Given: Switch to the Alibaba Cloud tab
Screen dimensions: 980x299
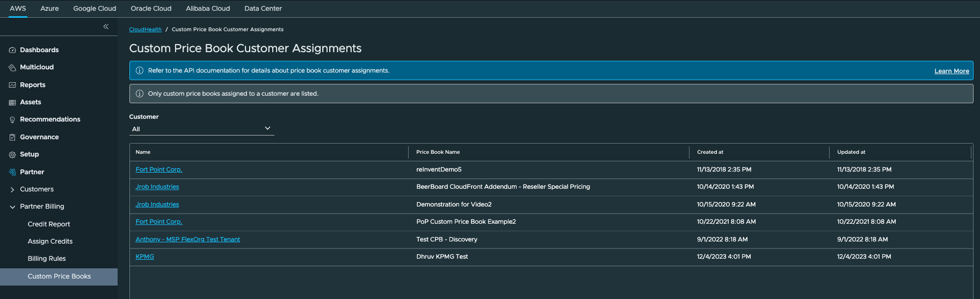Looking at the screenshot, I should [208, 9].
